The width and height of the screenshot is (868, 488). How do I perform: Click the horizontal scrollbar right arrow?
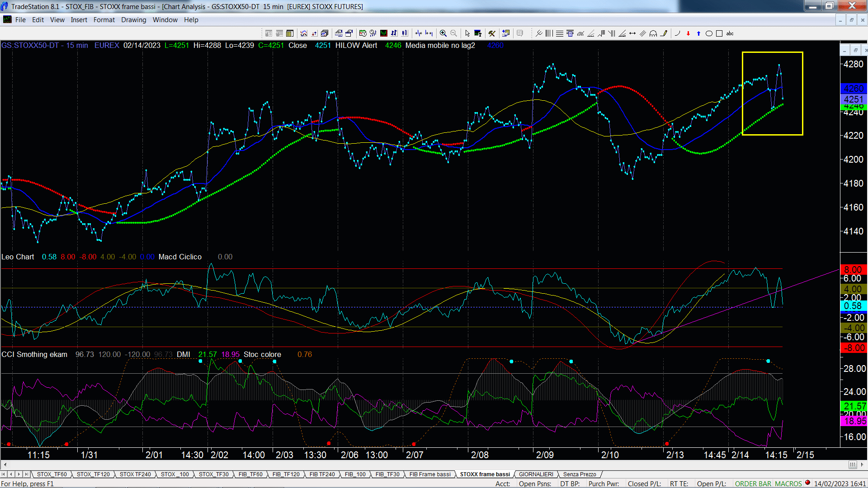[x=862, y=465]
